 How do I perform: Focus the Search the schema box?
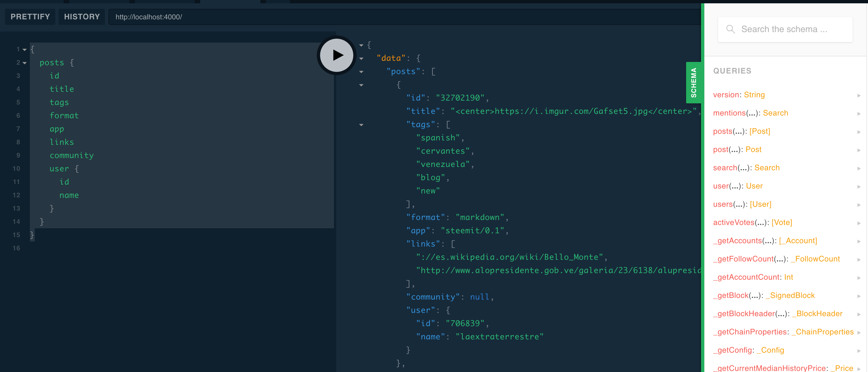pyautogui.click(x=788, y=29)
